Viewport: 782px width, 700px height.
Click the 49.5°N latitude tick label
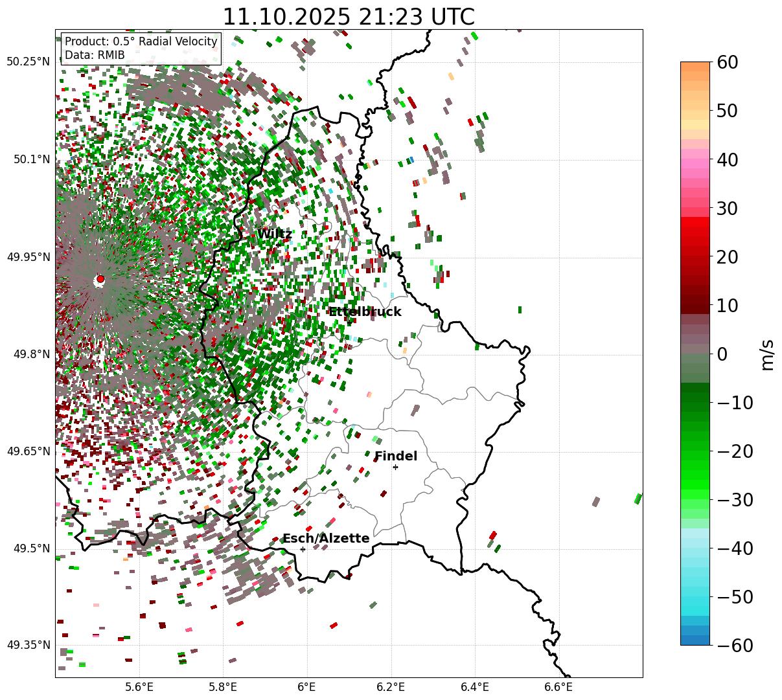[31, 548]
